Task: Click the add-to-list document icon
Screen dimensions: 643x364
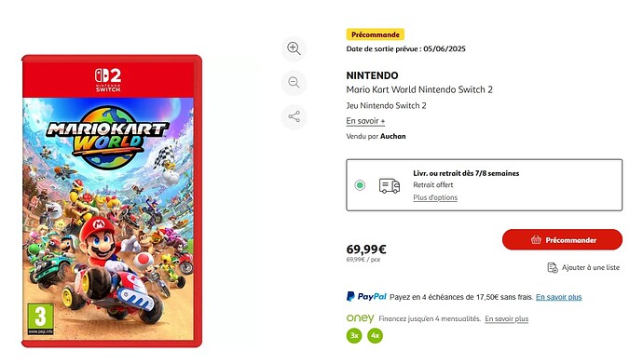Action: click(553, 268)
